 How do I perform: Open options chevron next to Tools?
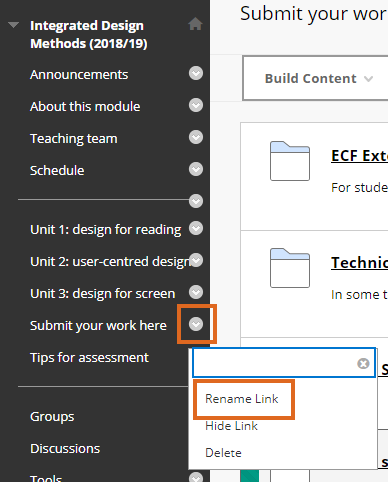(196, 477)
